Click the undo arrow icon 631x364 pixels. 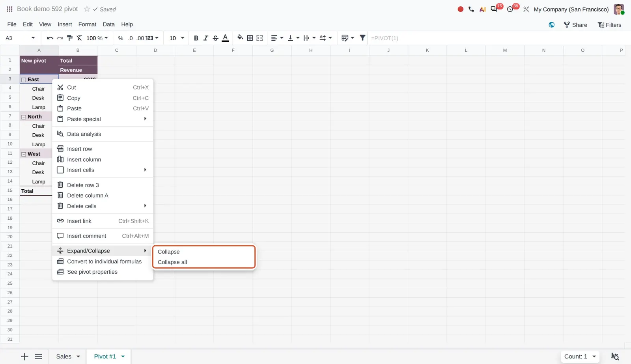pyautogui.click(x=50, y=38)
